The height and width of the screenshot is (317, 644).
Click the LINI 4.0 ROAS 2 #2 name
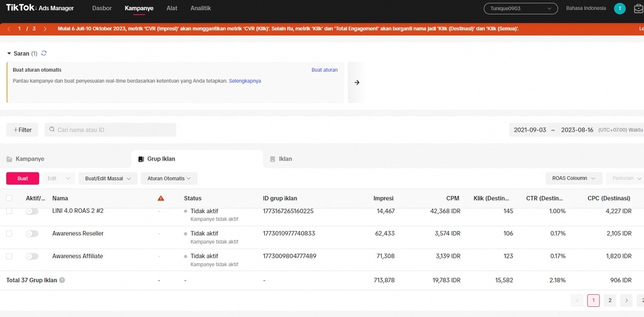pyautogui.click(x=78, y=210)
